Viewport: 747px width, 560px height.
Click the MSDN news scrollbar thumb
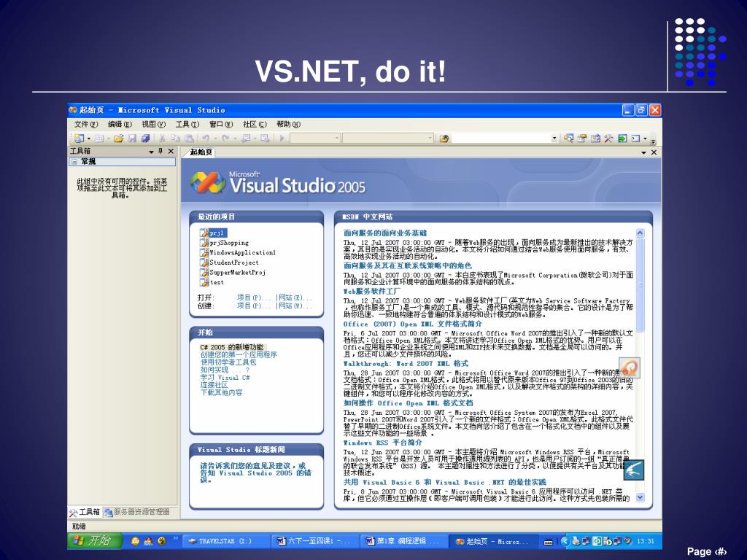(640, 285)
